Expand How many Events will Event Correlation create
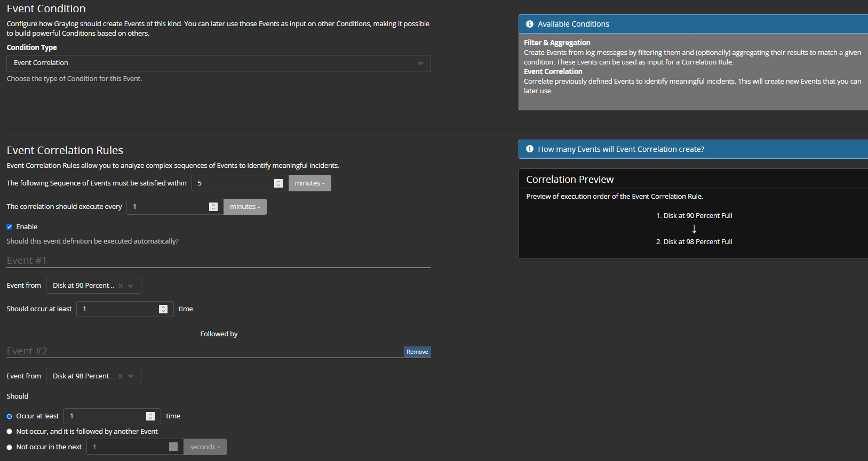Image resolution: width=868 pixels, height=461 pixels. click(621, 149)
